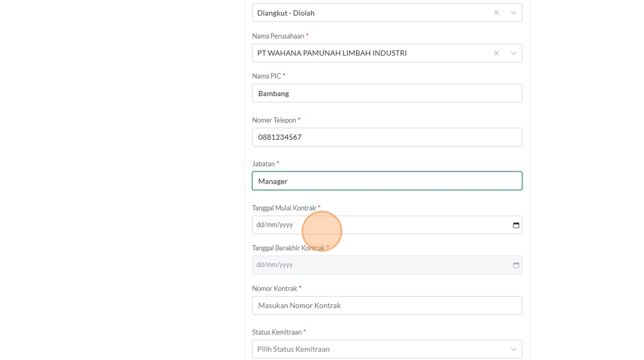Click the Nomor Kontrak input field
Screen dimensions: 644x360
(x=386, y=305)
